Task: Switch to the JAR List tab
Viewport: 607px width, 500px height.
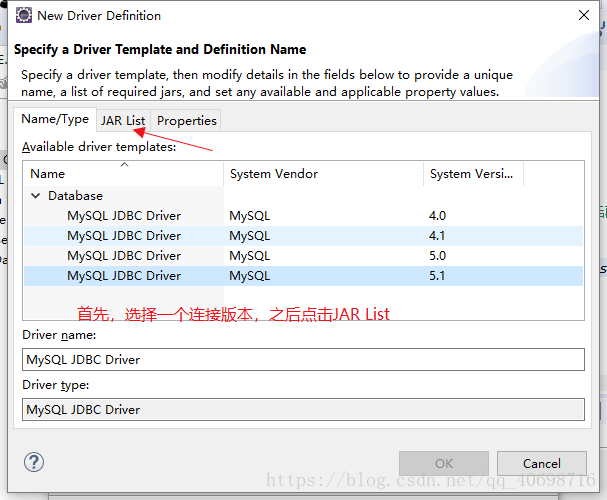Action: (123, 121)
